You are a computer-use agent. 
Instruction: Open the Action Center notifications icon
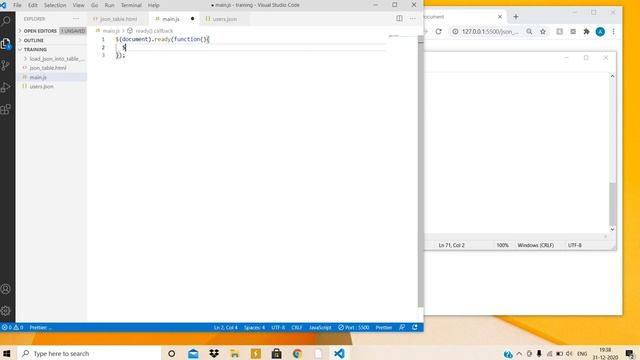coord(630,354)
